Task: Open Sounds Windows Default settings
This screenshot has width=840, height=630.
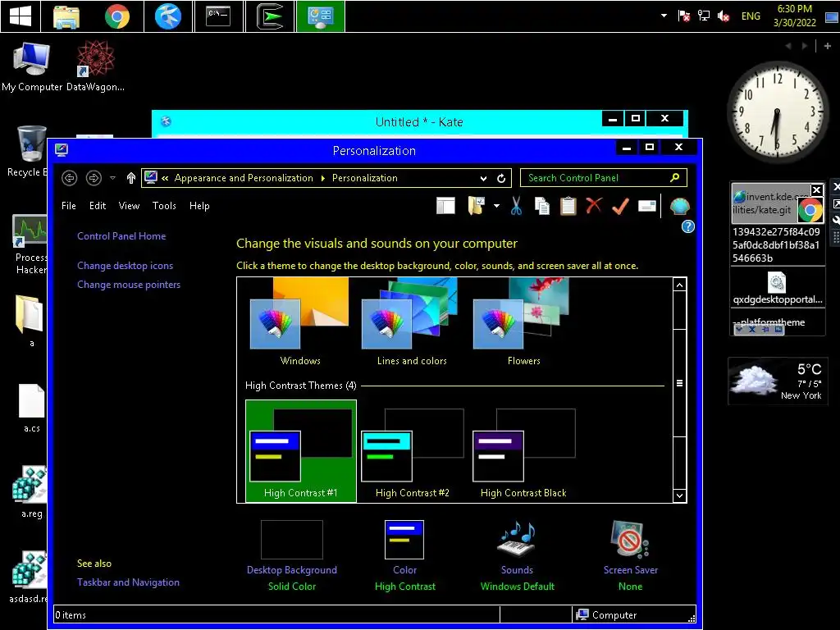Action: pos(517,556)
